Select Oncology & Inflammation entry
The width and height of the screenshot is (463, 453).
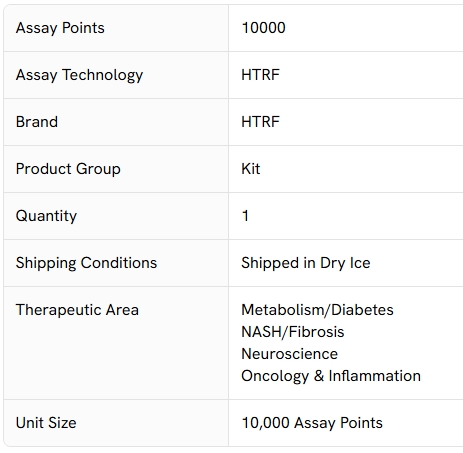(x=331, y=376)
